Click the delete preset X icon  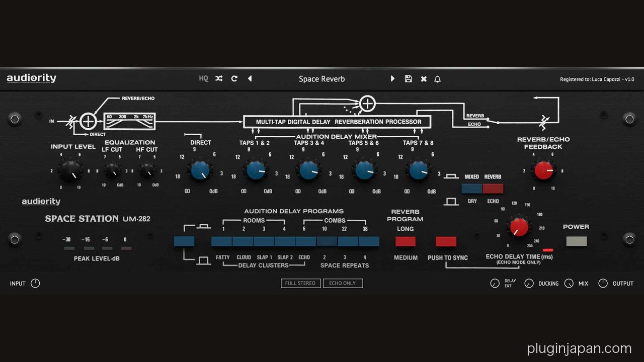pos(424,79)
